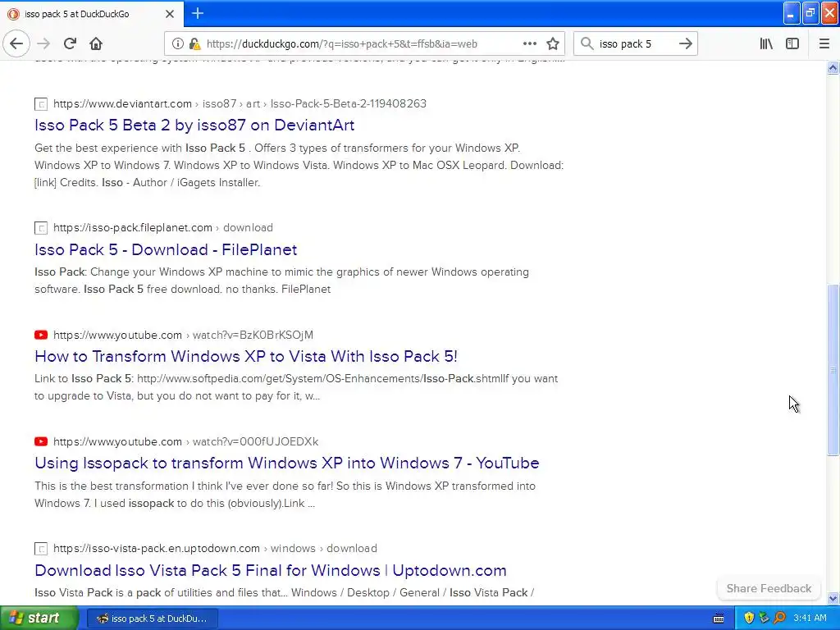Screen dimensions: 840x630
Task: Go back to the previous page
Action: (16, 43)
